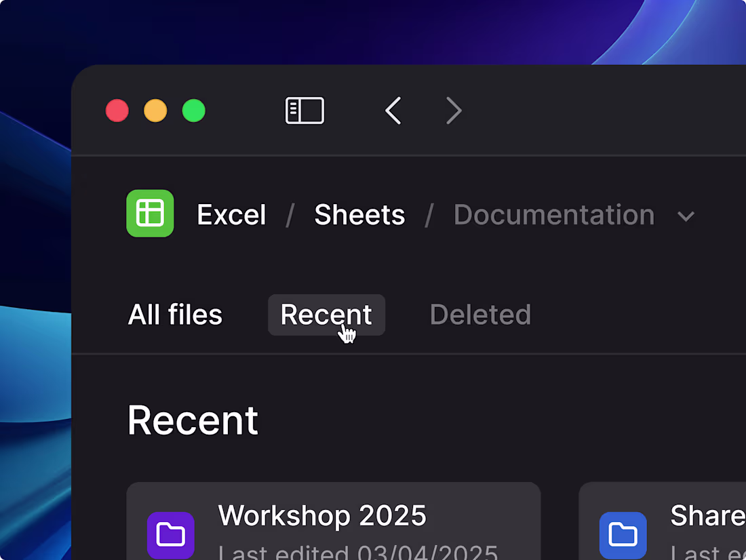The height and width of the screenshot is (560, 746).
Task: Open the Workshop 2025 folder card
Action: [334, 521]
